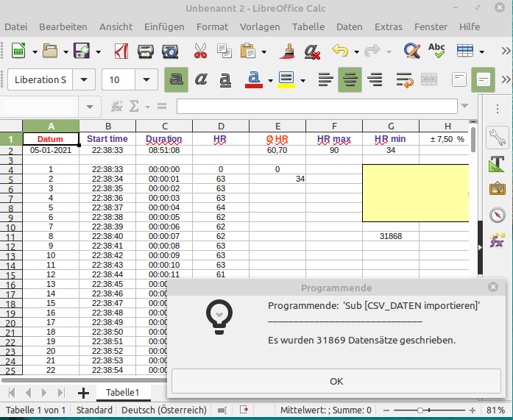Select the Clone Formatting paintbrush

[287, 51]
